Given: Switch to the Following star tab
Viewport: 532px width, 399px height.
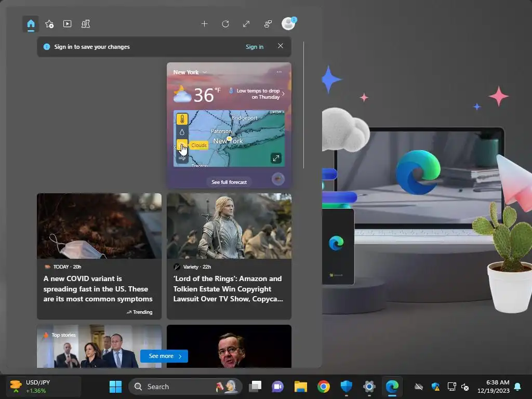Looking at the screenshot, I should pos(49,24).
